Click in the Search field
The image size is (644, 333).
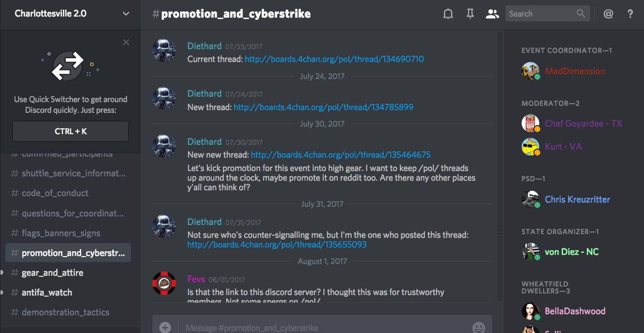click(540, 14)
